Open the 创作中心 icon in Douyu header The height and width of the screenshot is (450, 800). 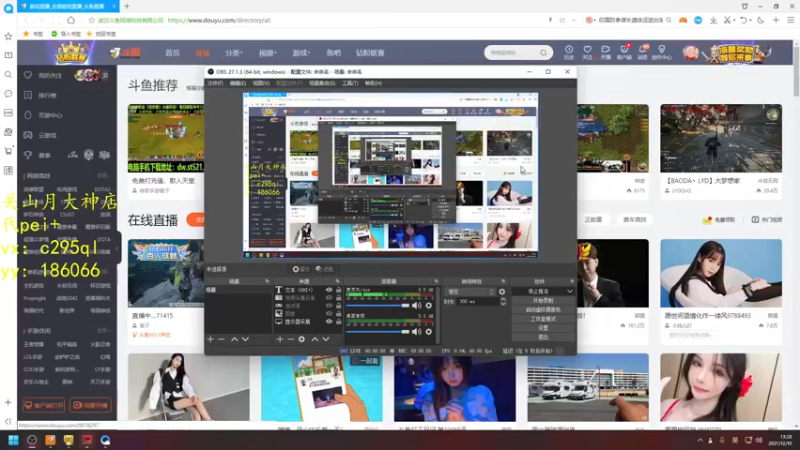point(662,52)
